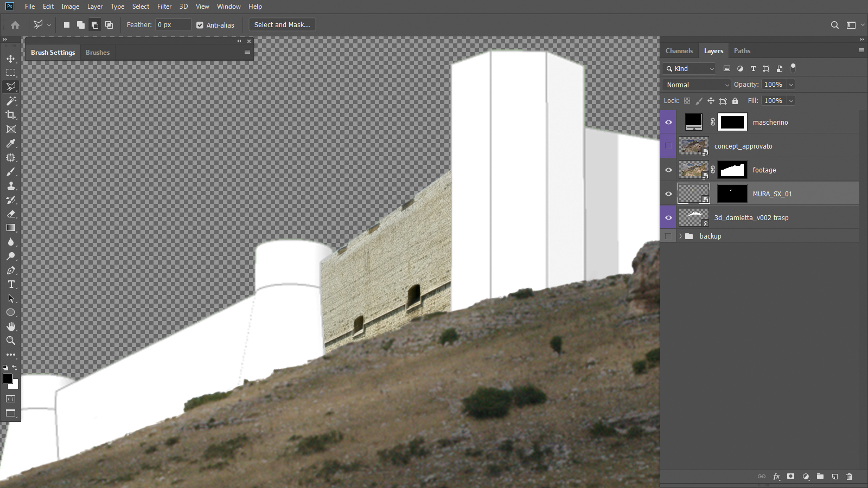Open the Filter menu

(164, 7)
